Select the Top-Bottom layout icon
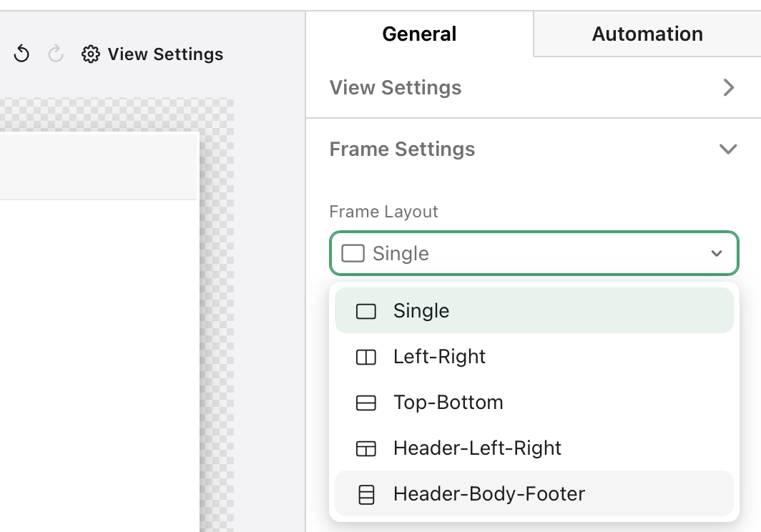The width and height of the screenshot is (761, 532). pos(366,403)
